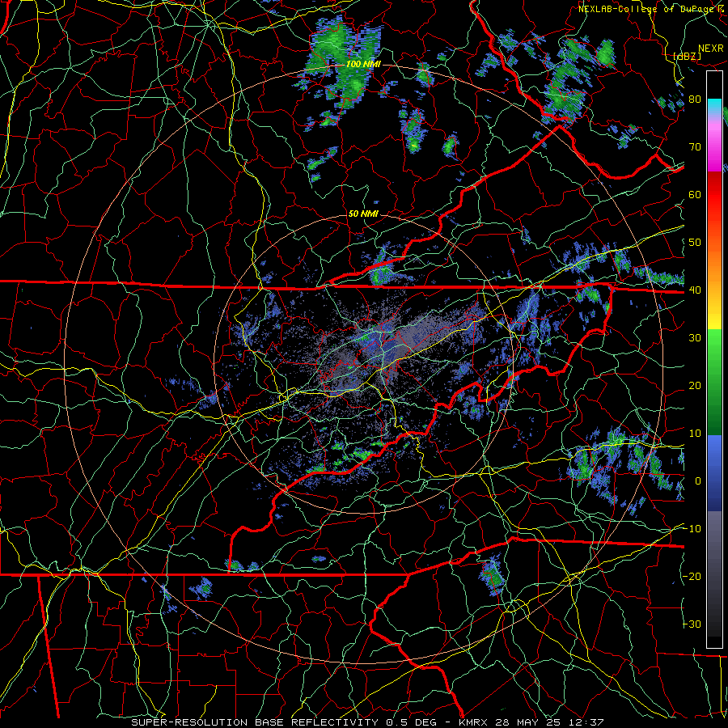Click the 60 value on dBZ scale

(695, 195)
